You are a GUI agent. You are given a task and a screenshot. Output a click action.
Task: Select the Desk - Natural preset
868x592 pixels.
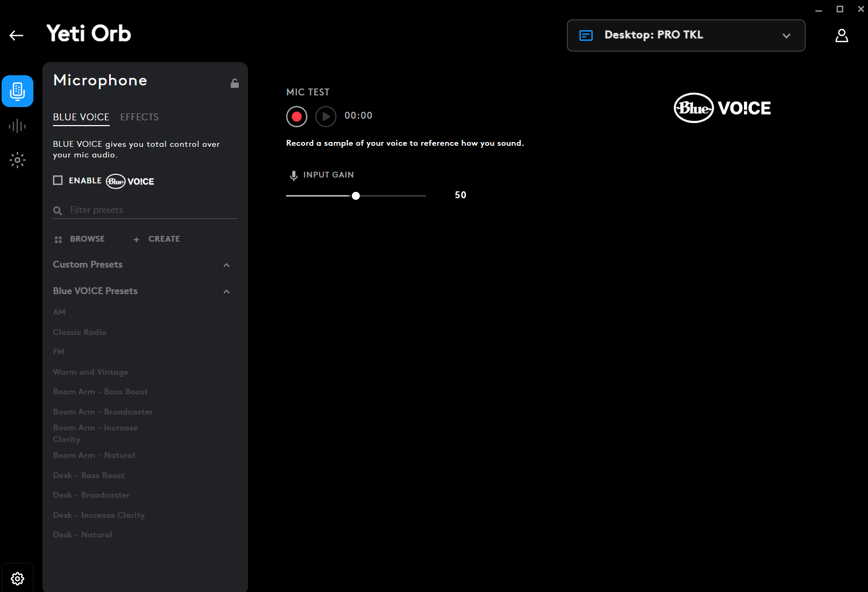(82, 535)
